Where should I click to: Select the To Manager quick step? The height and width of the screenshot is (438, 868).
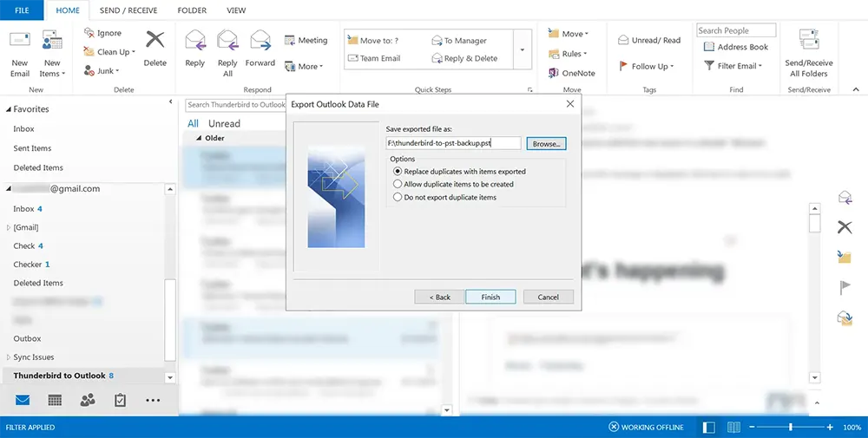click(459, 41)
